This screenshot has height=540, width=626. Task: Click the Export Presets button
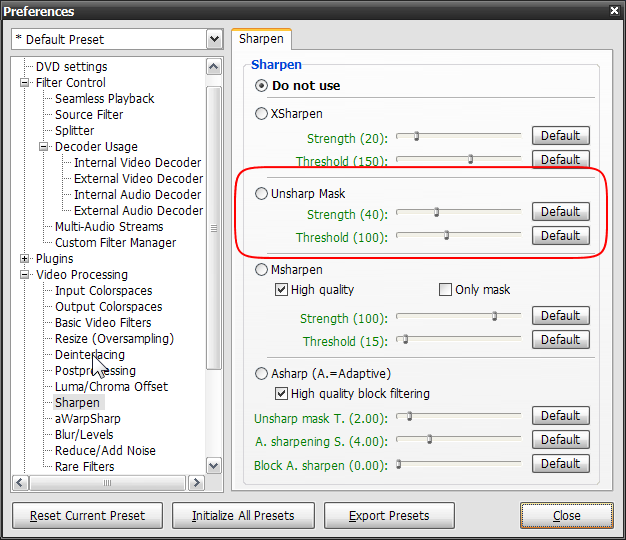389,516
